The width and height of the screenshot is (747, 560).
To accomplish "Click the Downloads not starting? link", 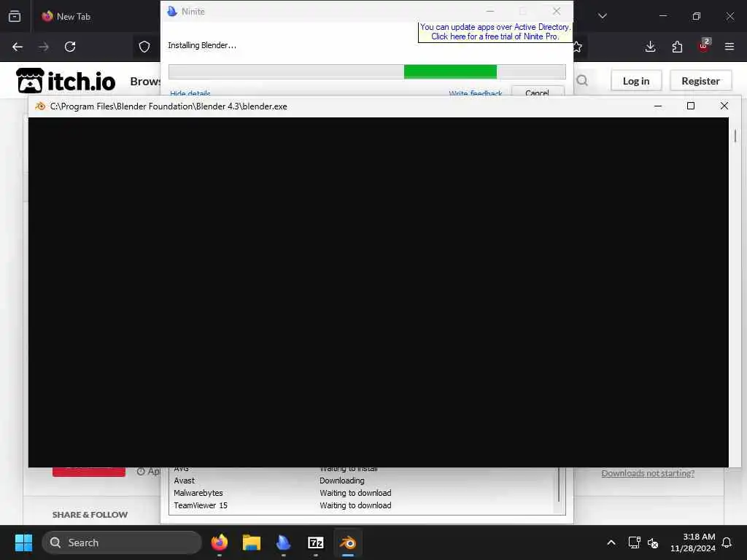I will (x=648, y=473).
